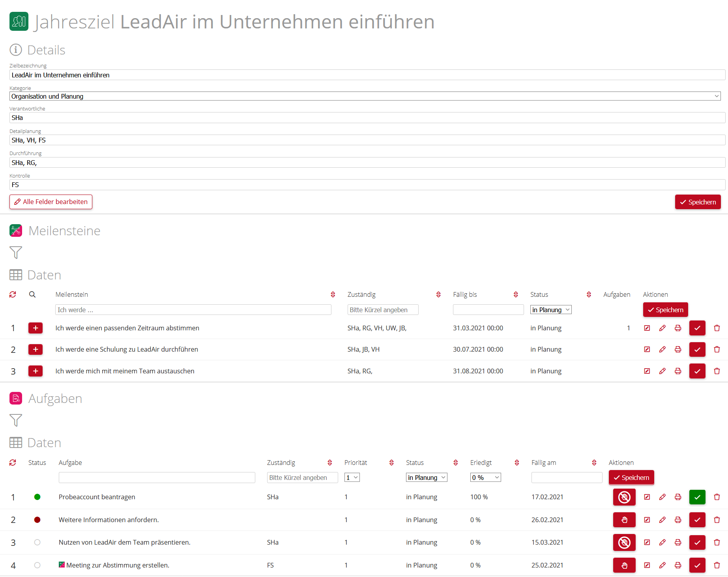Sort tasks by Zuständig column
728x577 pixels.
329,463
